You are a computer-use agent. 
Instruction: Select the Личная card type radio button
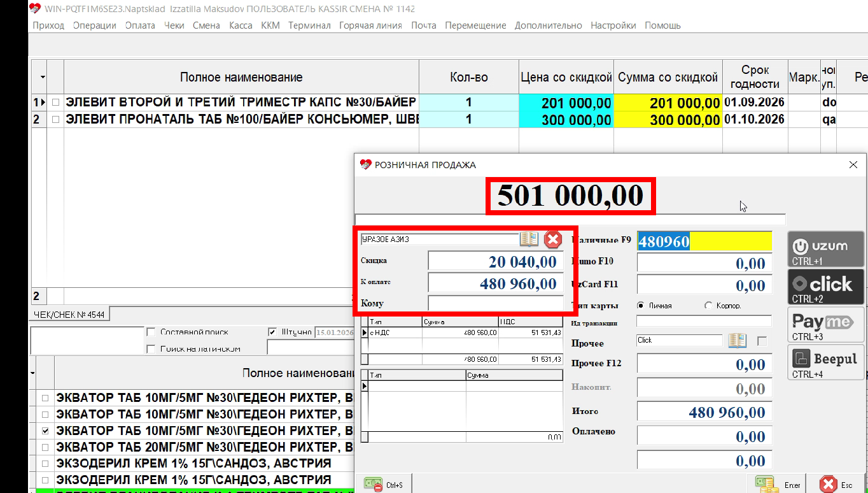640,306
